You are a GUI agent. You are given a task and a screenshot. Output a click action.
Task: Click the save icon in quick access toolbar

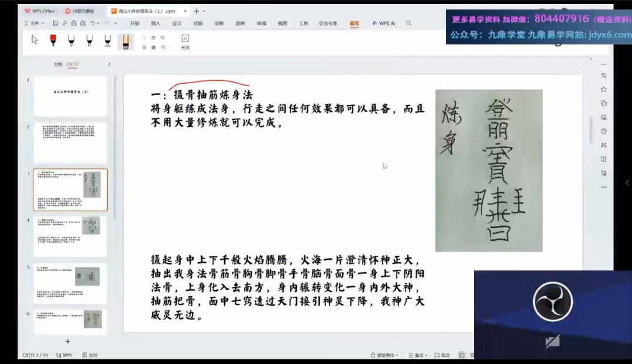[x=56, y=23]
